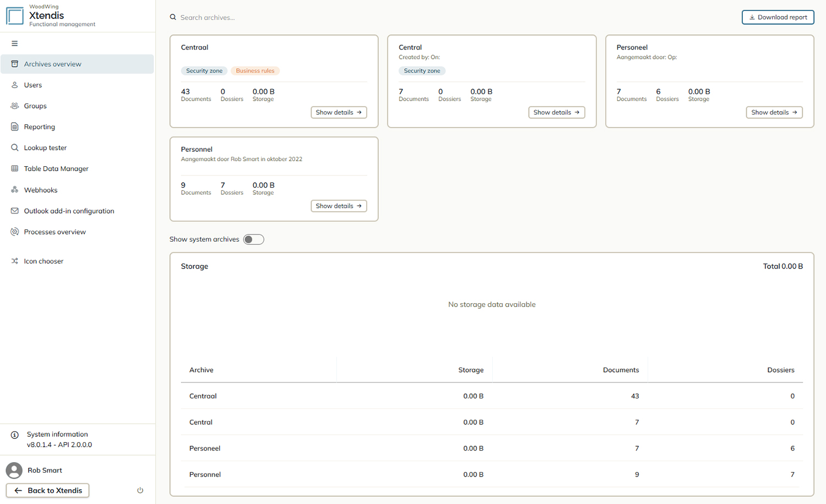Image resolution: width=826 pixels, height=504 pixels.
Task: Click the Xtendis logo
Action: click(15, 16)
